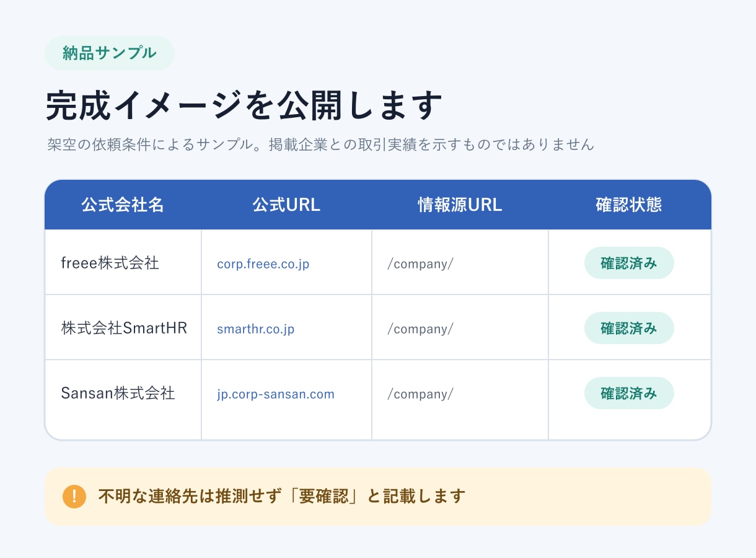756x558 pixels.
Task: Click 確認済み badge in SmartHR row
Action: click(x=629, y=328)
